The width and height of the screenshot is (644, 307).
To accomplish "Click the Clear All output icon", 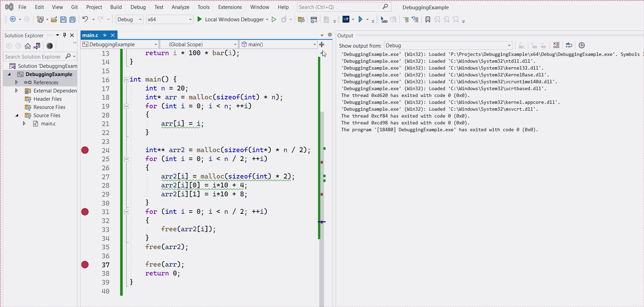I will (x=556, y=45).
